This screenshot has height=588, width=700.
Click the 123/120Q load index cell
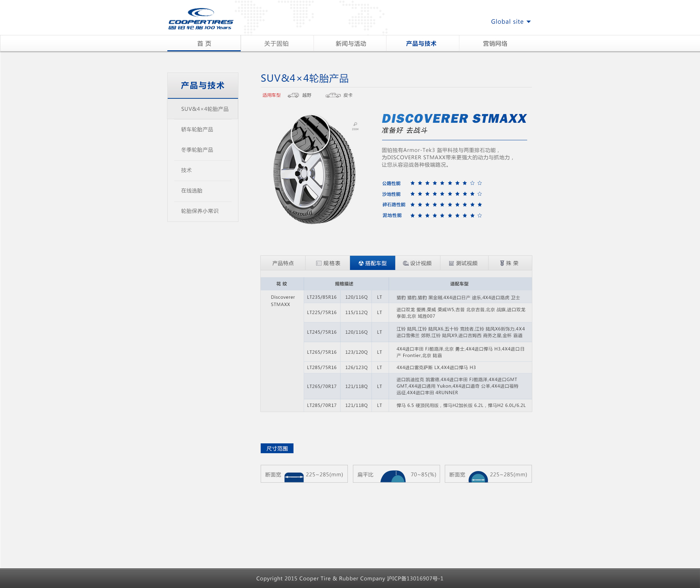click(x=356, y=352)
